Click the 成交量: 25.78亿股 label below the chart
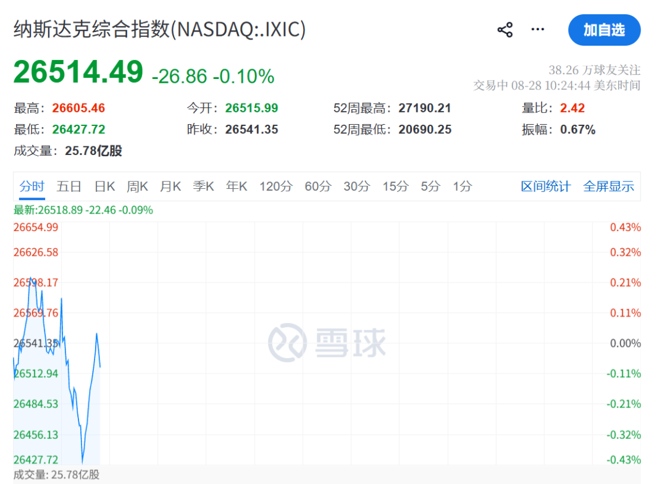 (56, 475)
